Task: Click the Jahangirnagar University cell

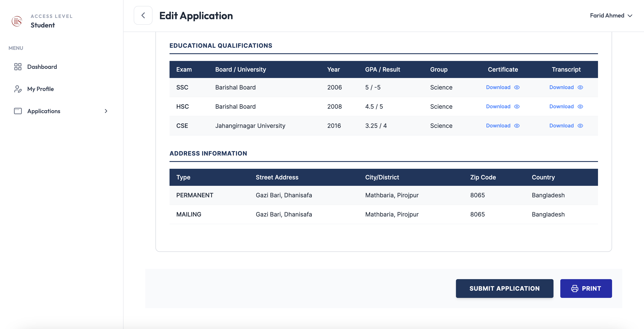Action: (x=250, y=126)
